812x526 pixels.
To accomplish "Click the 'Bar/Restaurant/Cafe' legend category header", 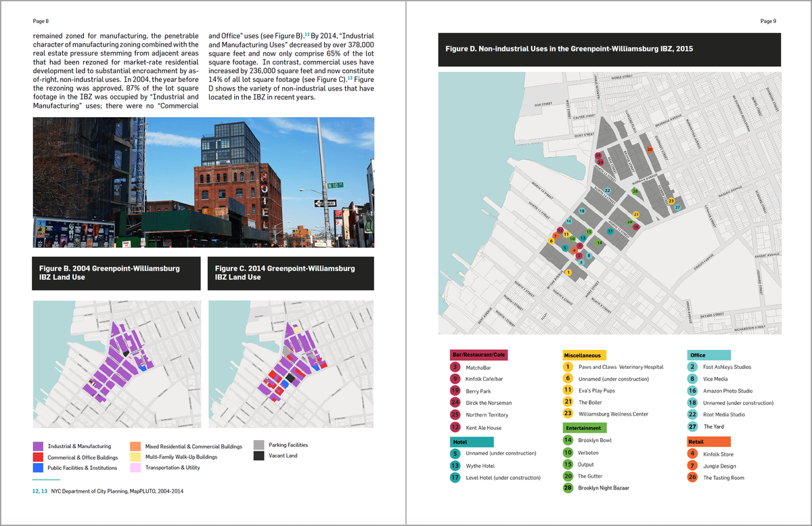I will (479, 355).
